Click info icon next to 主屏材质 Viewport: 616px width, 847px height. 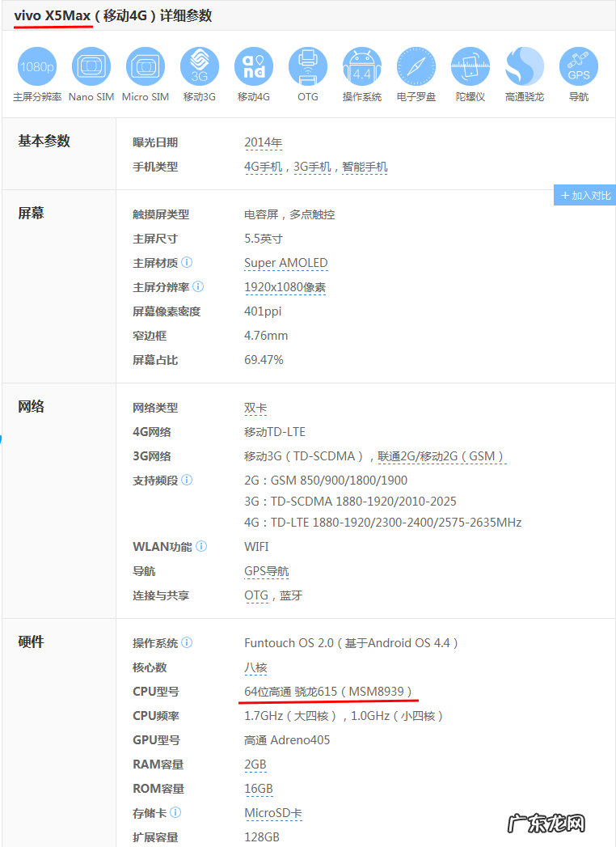187,263
